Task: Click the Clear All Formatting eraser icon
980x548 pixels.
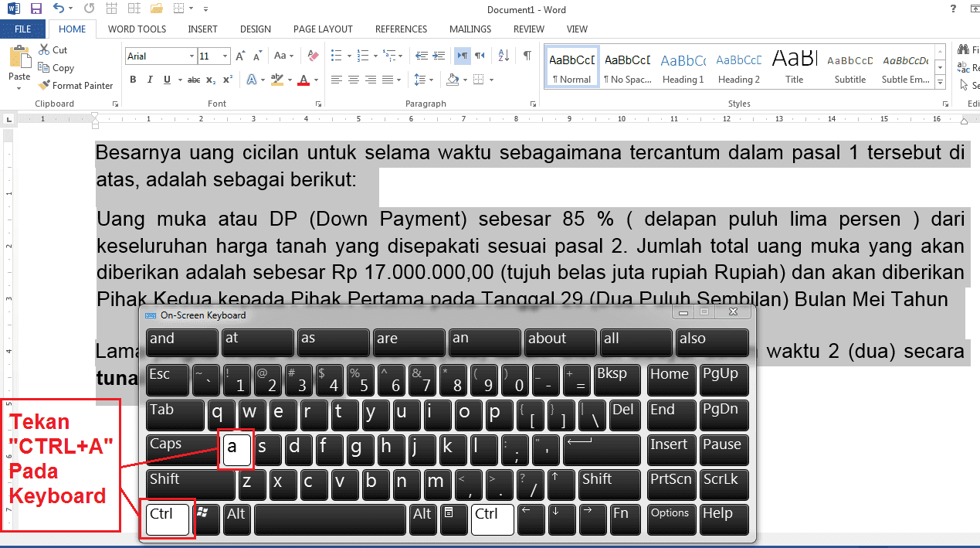Action: click(313, 56)
